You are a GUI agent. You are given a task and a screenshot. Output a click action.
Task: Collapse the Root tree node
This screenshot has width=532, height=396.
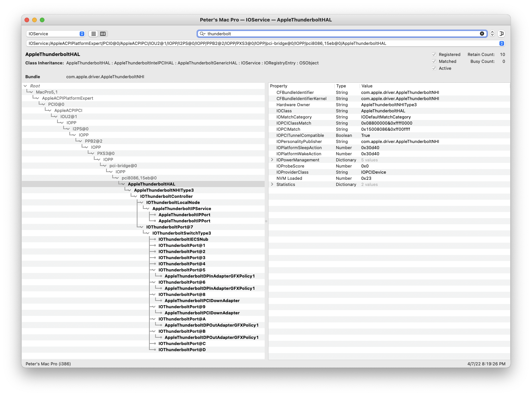point(25,86)
